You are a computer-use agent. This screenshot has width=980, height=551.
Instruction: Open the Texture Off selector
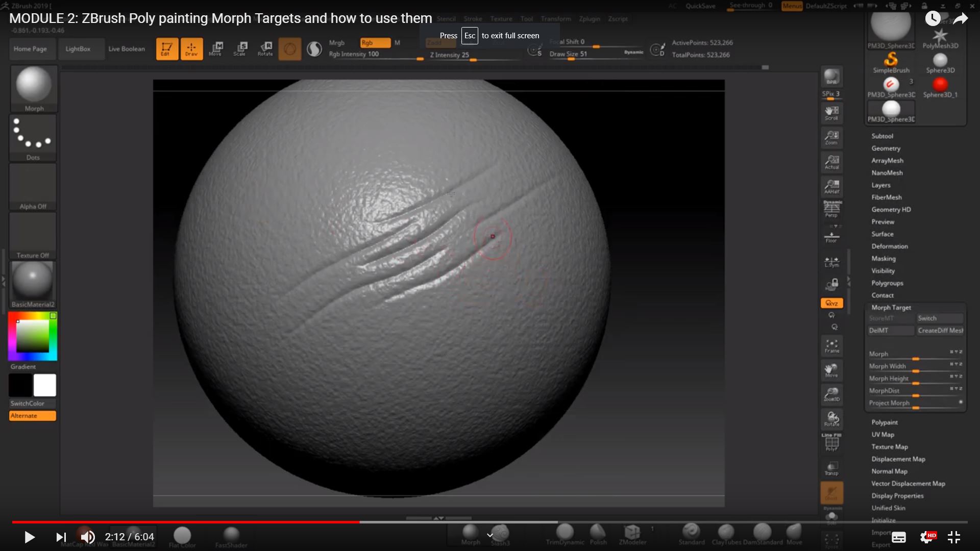(33, 236)
